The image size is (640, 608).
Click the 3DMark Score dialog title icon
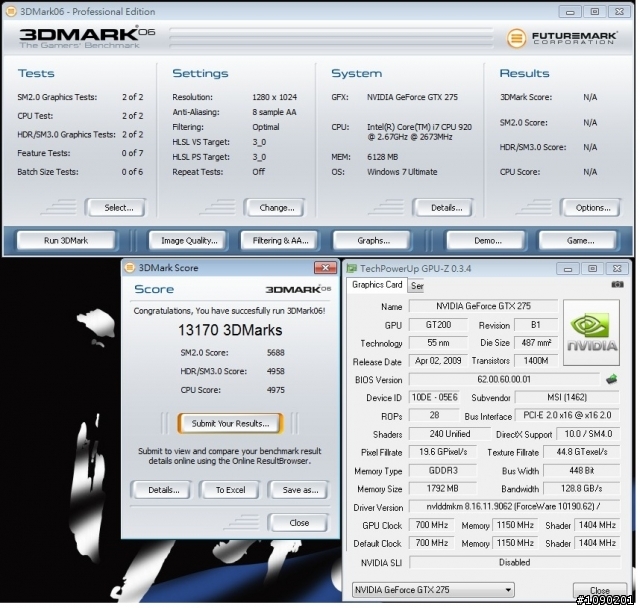[x=129, y=268]
